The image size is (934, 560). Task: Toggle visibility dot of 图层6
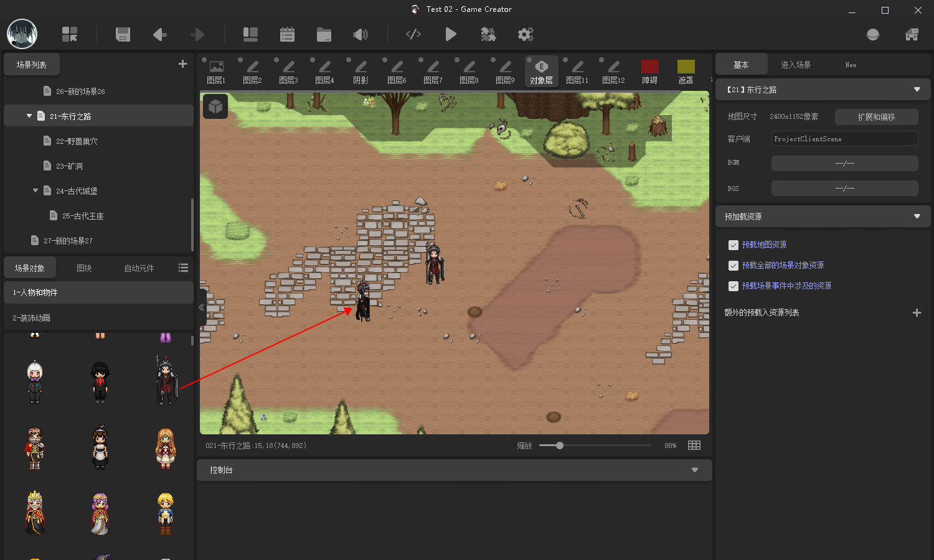tap(385, 60)
